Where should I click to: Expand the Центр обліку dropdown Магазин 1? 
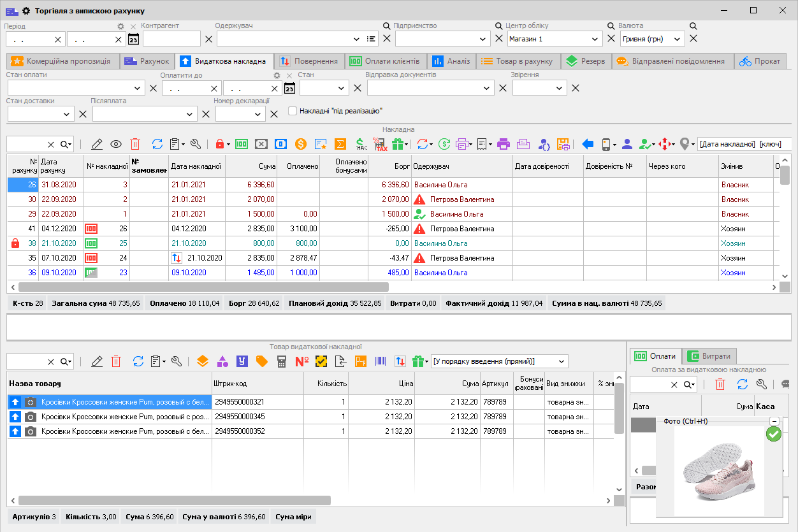point(595,39)
